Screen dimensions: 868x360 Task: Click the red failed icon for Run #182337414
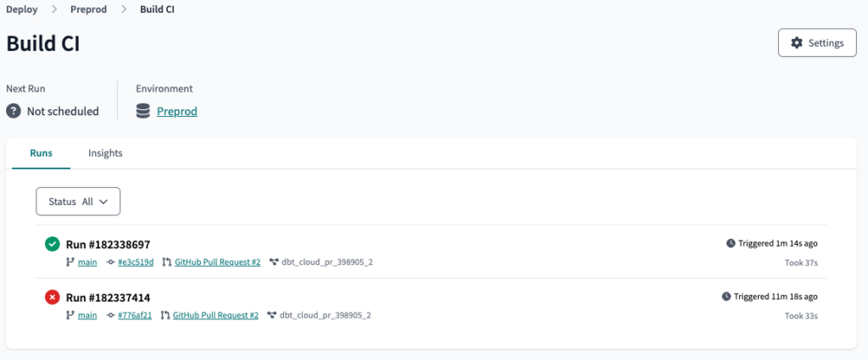pyautogui.click(x=53, y=297)
